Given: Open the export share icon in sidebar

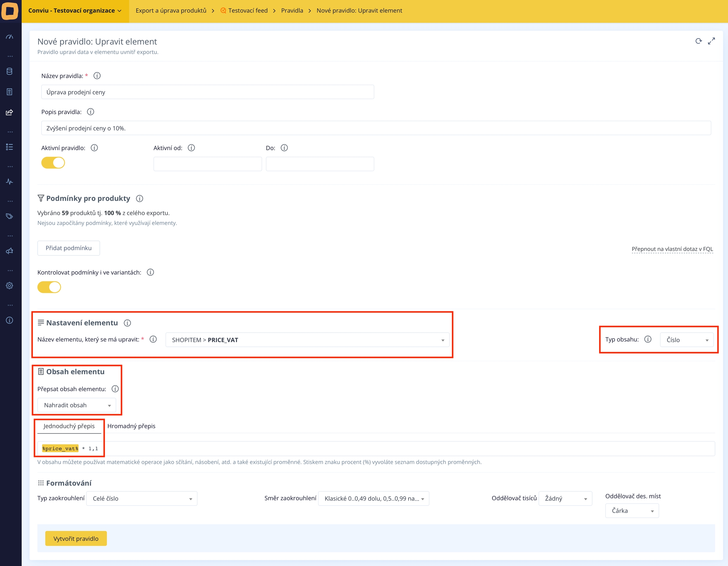Looking at the screenshot, I should click(x=10, y=112).
